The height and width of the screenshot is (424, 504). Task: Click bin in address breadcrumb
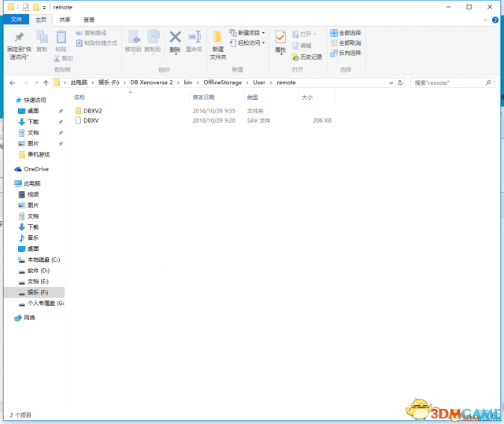tap(188, 83)
